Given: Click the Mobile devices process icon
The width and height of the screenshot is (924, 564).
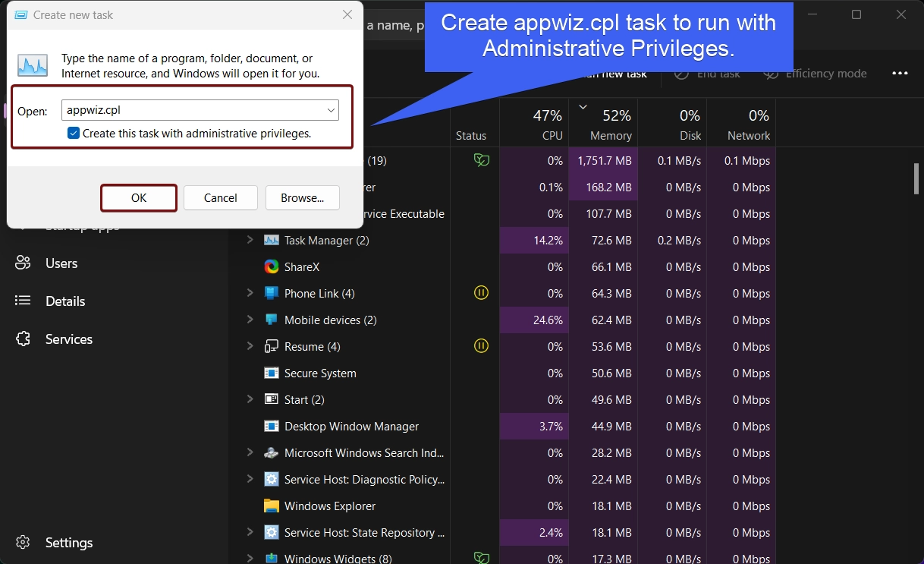Looking at the screenshot, I should [x=272, y=320].
